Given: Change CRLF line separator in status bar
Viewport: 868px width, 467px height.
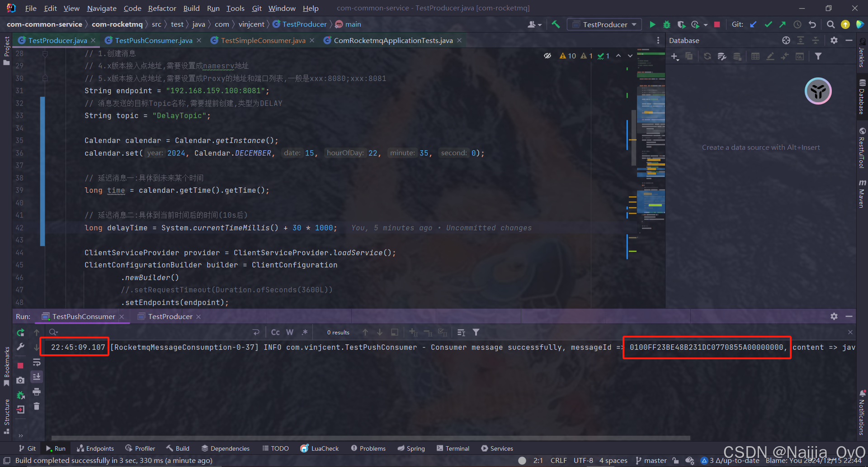Looking at the screenshot, I should [x=558, y=461].
